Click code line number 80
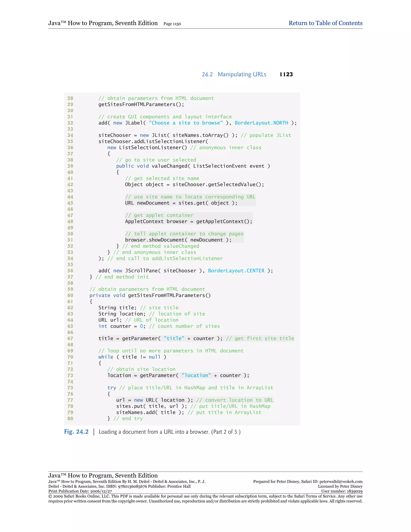Viewport: 411px width, 532px height. click(x=70, y=418)
